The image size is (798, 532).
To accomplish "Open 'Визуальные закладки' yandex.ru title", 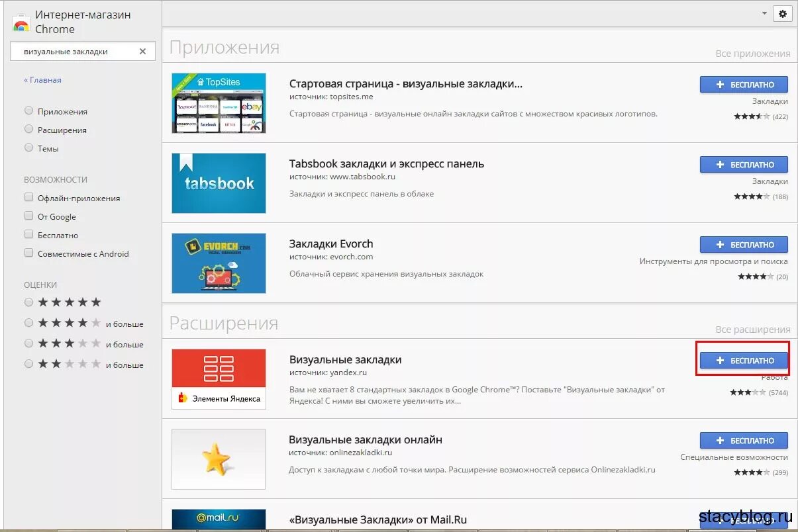I will (346, 359).
